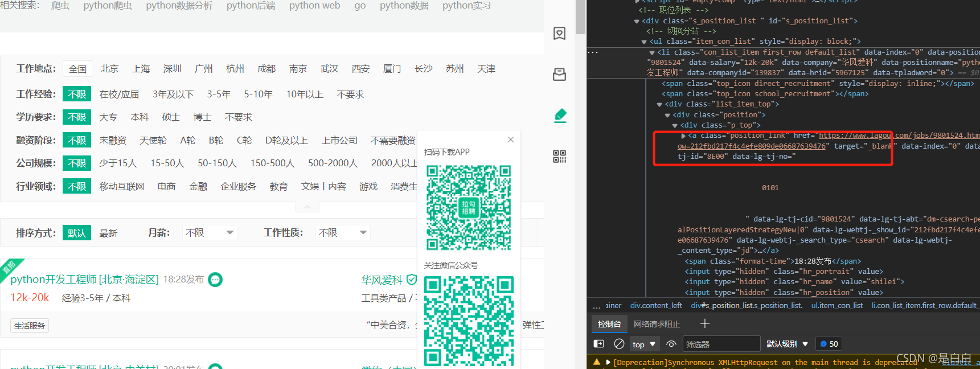Open the 50 issues counter badge
Image resolution: width=980 pixels, height=369 pixels.
[x=829, y=344]
